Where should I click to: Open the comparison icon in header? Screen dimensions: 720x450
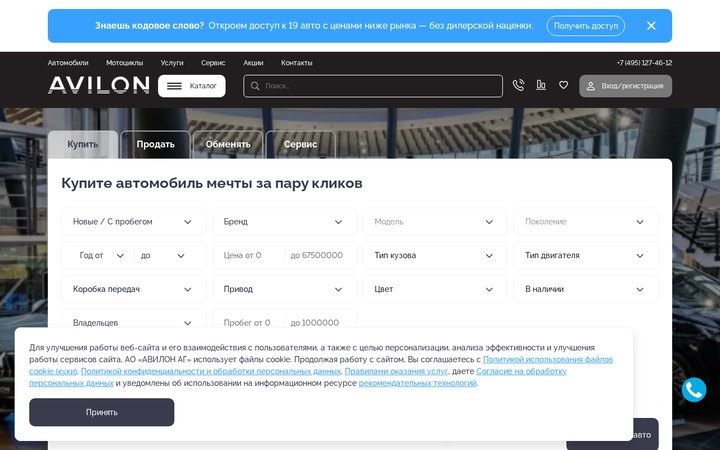pos(541,85)
